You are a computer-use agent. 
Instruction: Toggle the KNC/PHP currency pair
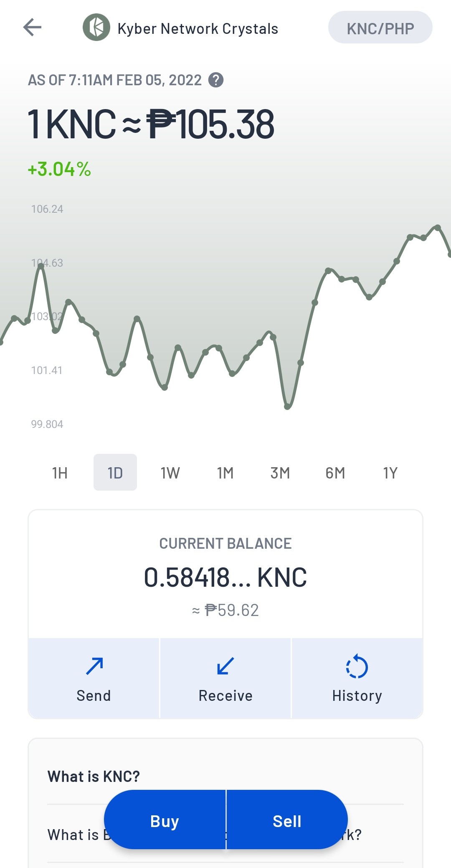coord(380,28)
